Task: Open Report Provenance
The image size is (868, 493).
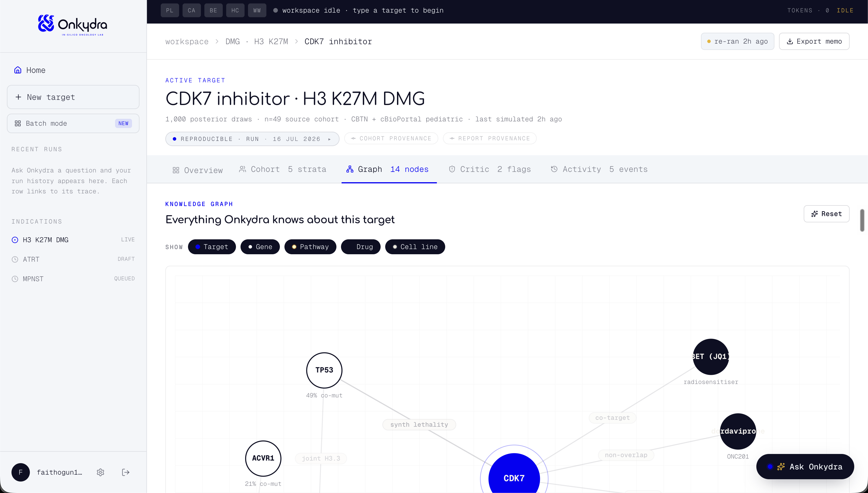Action: (490, 139)
